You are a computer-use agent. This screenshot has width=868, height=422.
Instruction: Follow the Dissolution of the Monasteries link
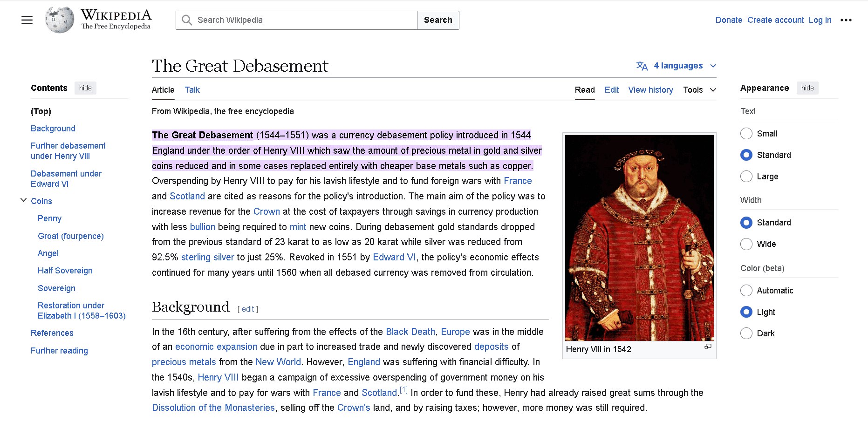pos(213,408)
